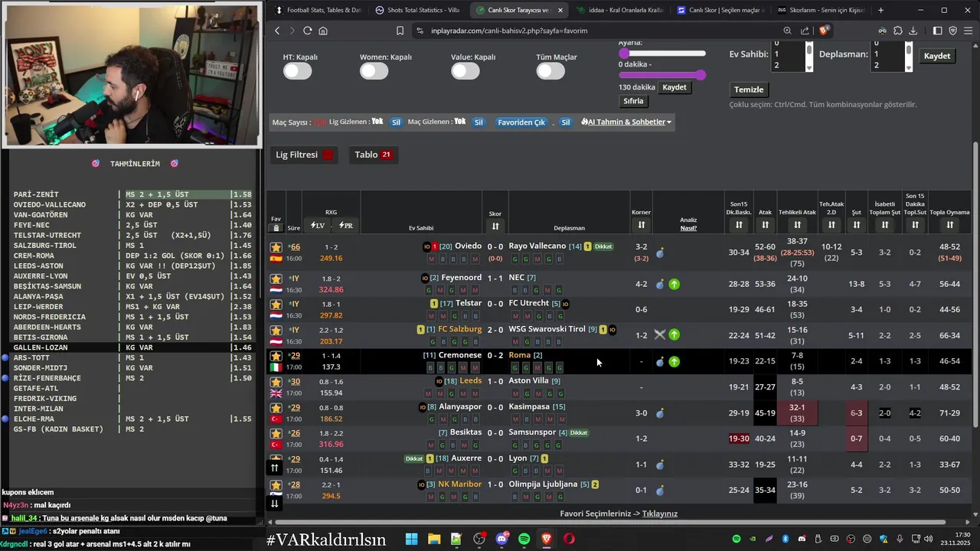Adjust the 0 dakika range slider
The image size is (980, 551).
[662, 75]
